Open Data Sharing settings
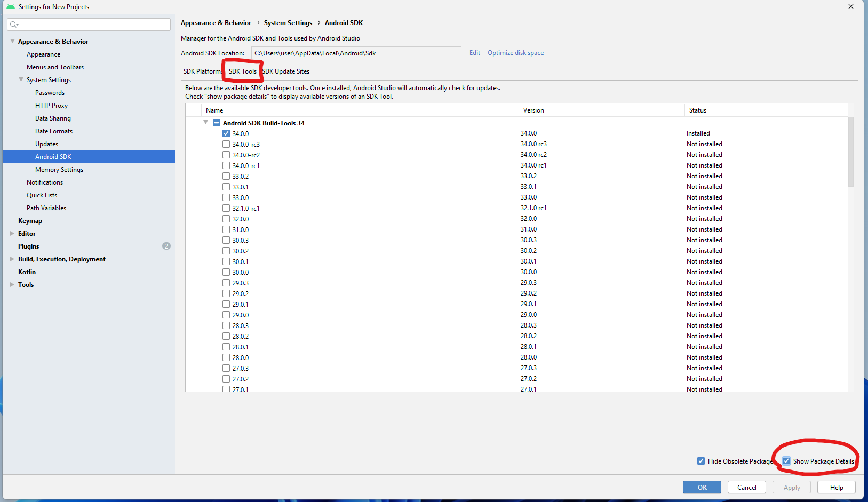 53,118
